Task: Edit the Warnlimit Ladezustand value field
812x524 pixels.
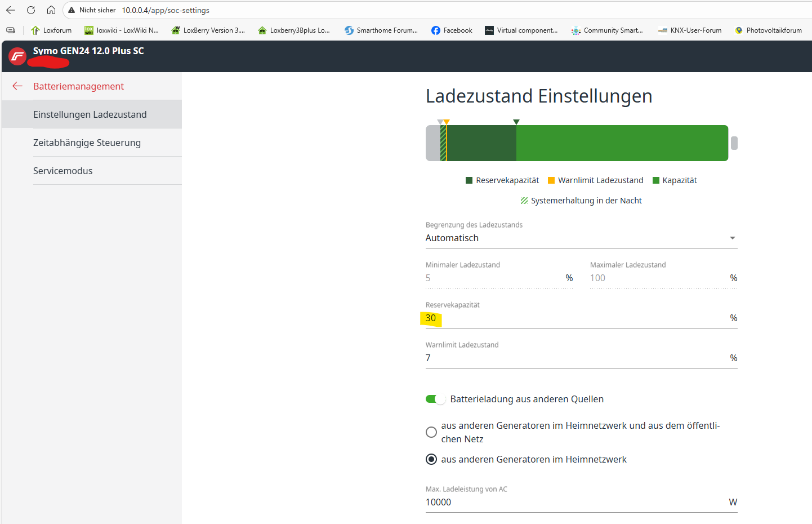Action: coord(581,358)
